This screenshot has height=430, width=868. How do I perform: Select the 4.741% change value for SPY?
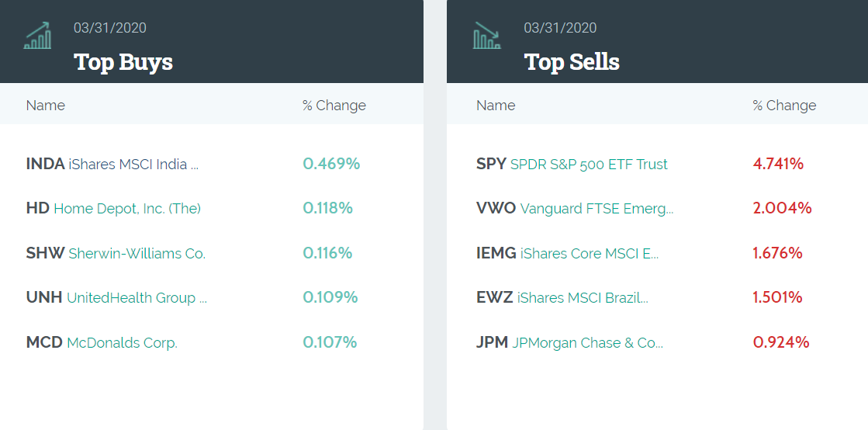point(778,165)
